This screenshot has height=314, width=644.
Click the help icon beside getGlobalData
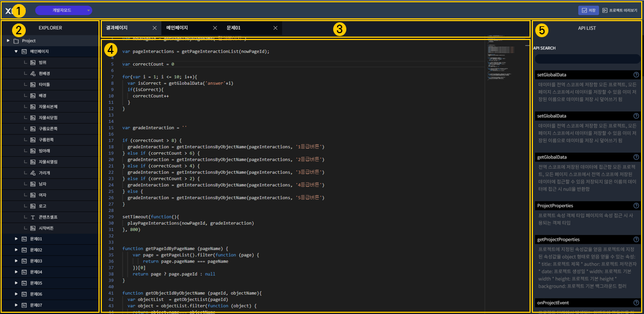[636, 157]
